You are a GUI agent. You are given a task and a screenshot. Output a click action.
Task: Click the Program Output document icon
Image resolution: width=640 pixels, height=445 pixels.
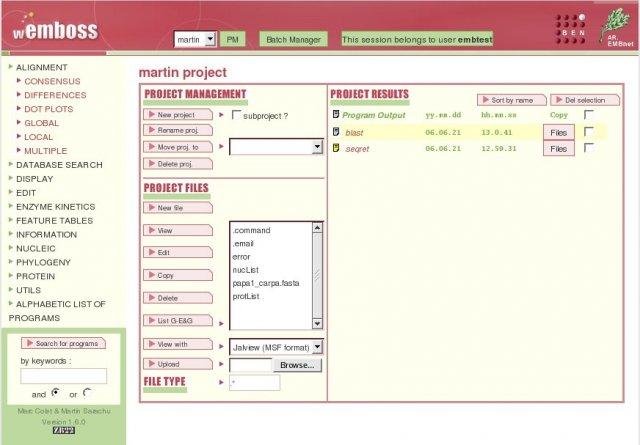336,115
